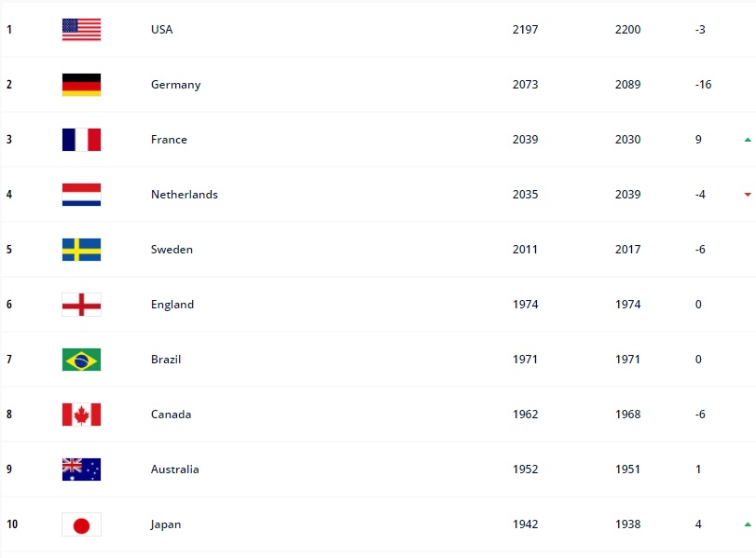The image size is (756, 558).
Task: Click the Australia flag icon
Action: (x=81, y=470)
